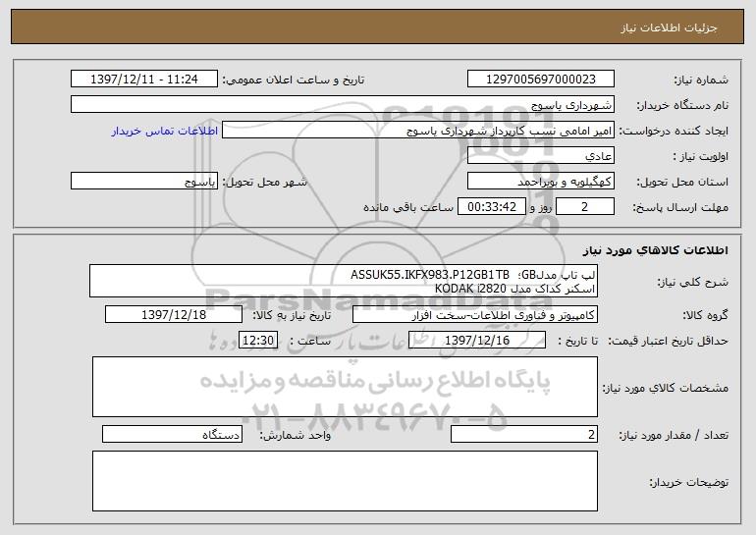The height and width of the screenshot is (535, 756).
Task: Click the label 'گروه کالا:'
Action: 706,315
